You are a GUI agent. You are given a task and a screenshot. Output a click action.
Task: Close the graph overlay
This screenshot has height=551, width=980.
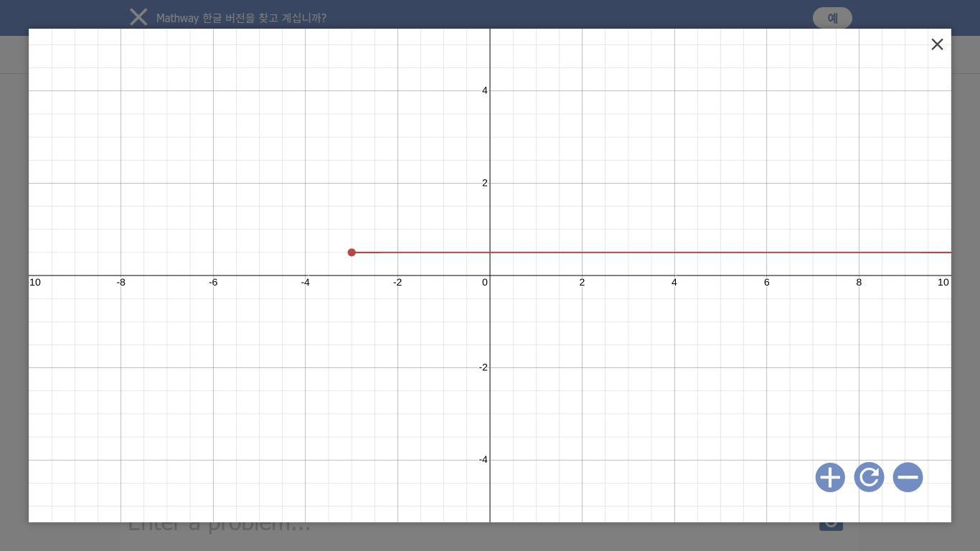coord(937,44)
